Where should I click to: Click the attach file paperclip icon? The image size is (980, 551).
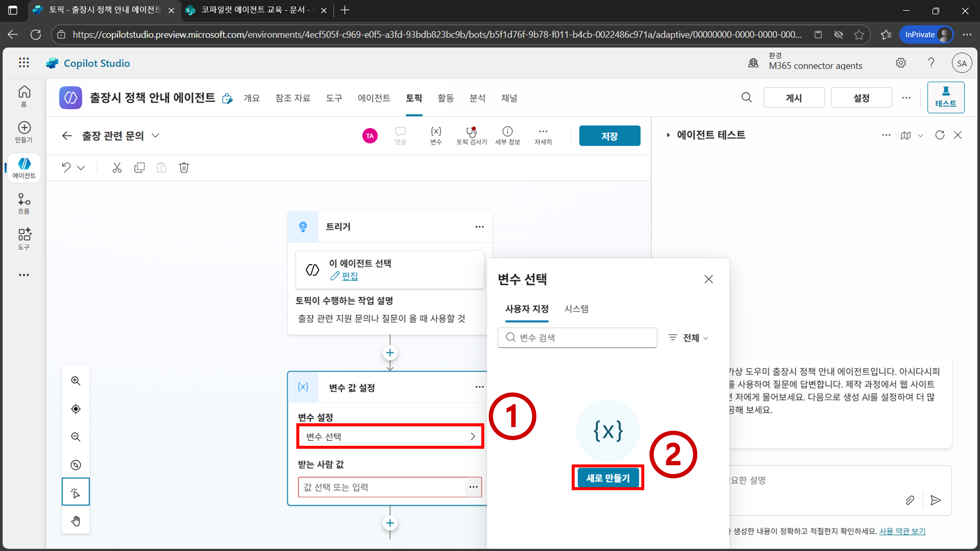pyautogui.click(x=910, y=500)
